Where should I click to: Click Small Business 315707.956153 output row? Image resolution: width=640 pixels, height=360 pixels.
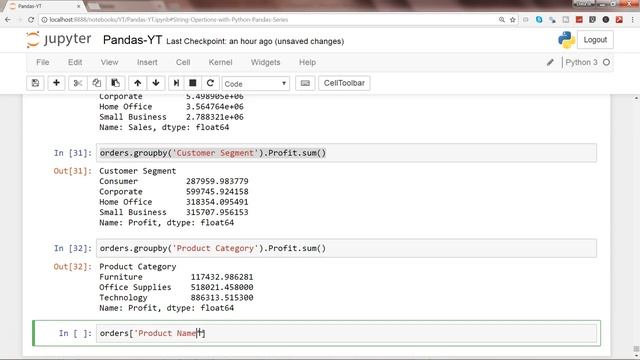pyautogui.click(x=173, y=212)
